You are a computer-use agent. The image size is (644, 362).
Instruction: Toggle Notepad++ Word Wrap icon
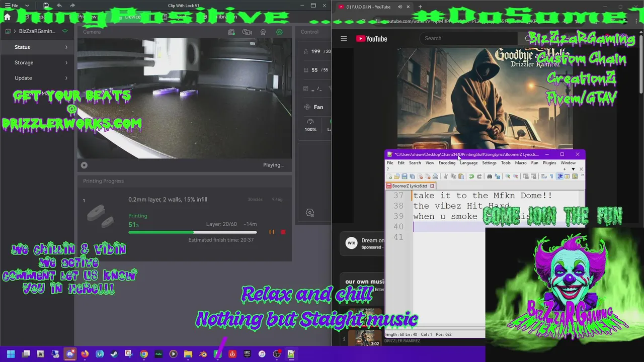tap(544, 176)
